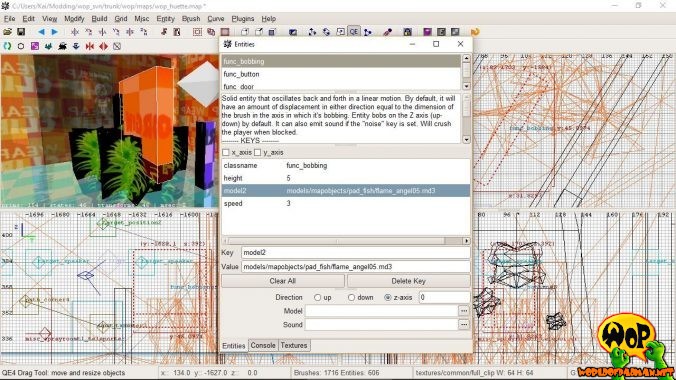Switch to the Console tab

tap(263, 345)
